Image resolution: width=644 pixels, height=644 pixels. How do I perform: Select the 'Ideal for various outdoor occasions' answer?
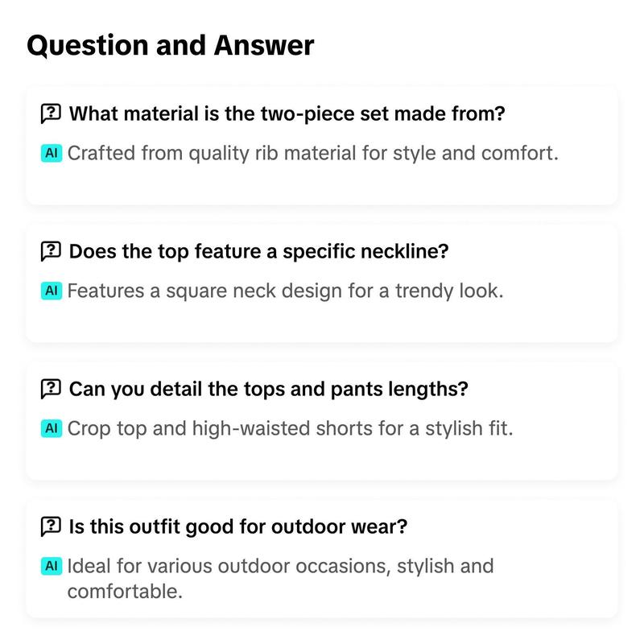pyautogui.click(x=280, y=579)
